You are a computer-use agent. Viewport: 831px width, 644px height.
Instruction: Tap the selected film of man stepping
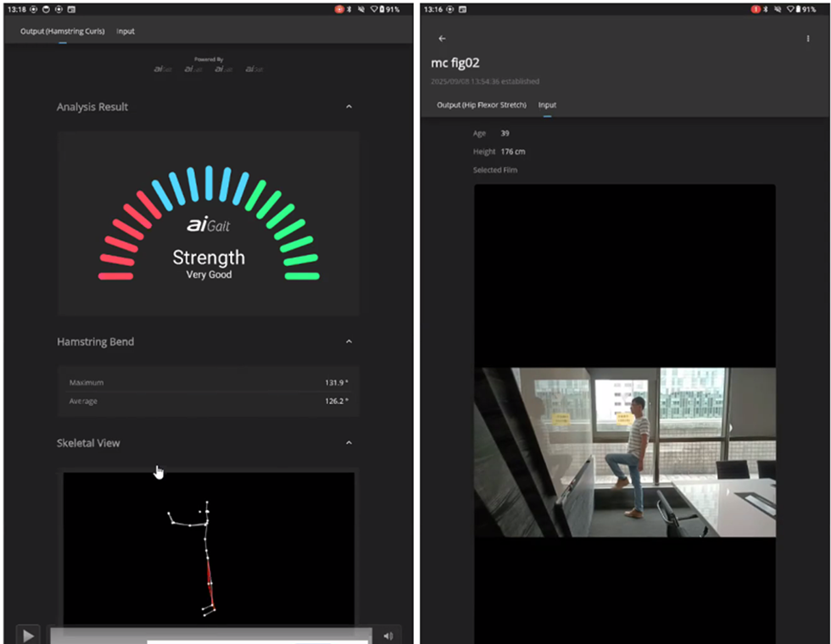(x=624, y=452)
